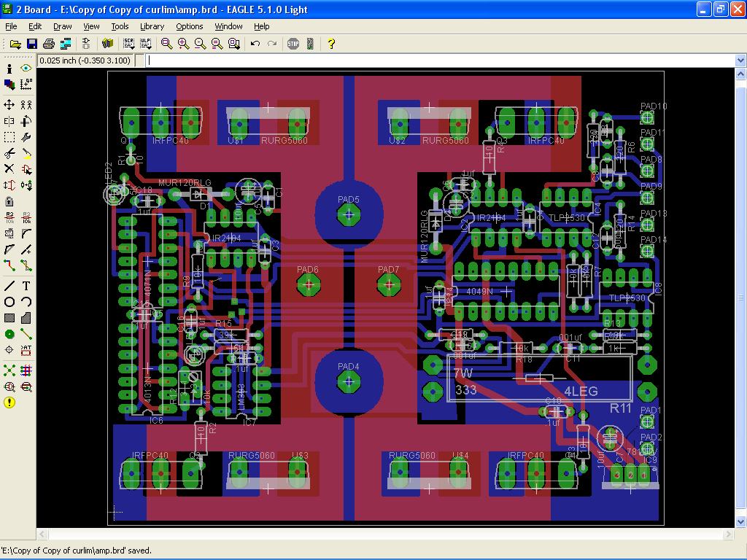Run the ERC check
The height and width of the screenshot is (560, 747).
point(9,386)
